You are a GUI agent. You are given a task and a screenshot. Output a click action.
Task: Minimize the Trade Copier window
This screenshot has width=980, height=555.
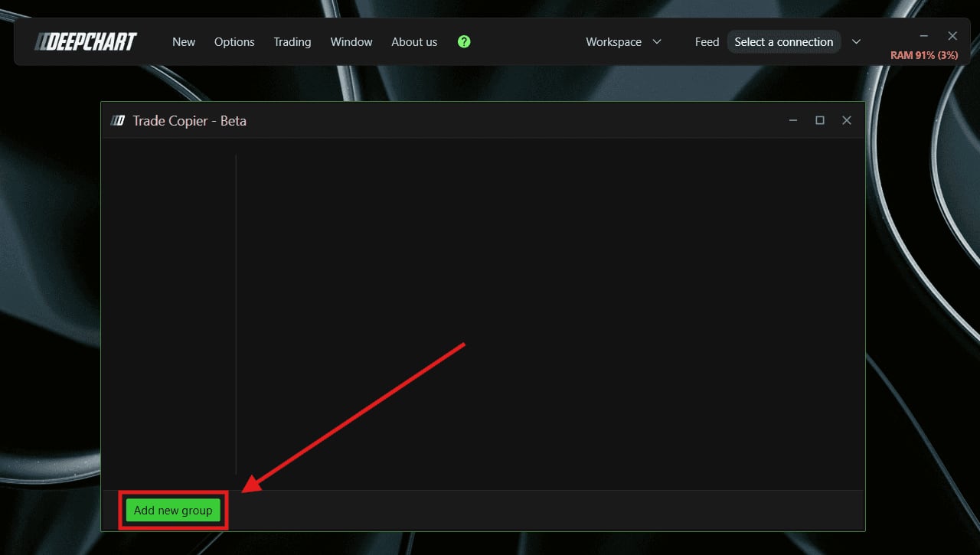(x=793, y=120)
